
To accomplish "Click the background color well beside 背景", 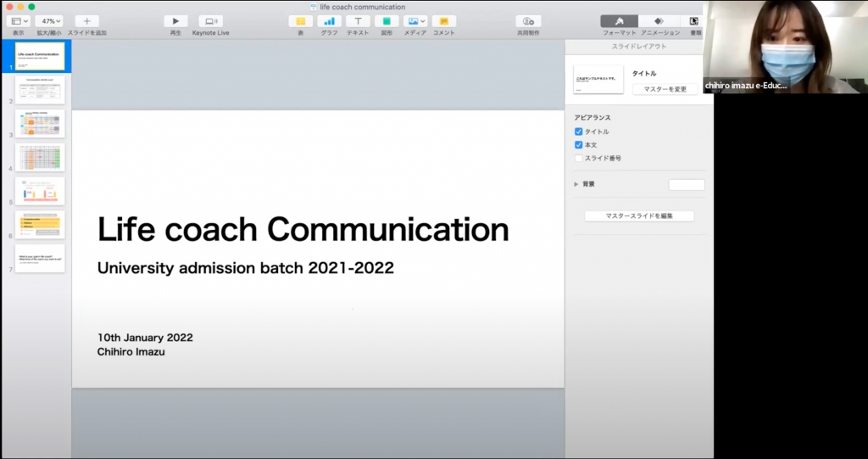I will pyautogui.click(x=686, y=185).
